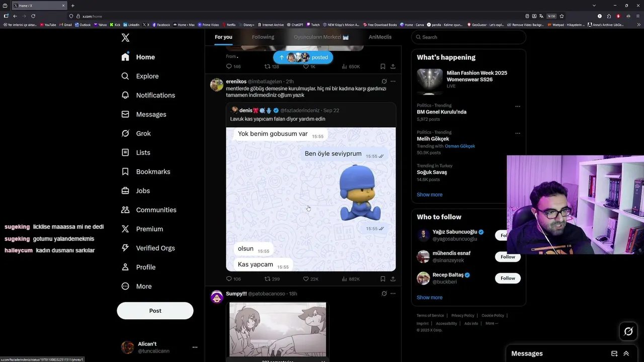Screen dimensions: 644x362
Task: Open Privacy Policy footer link
Action: [x=463, y=316]
